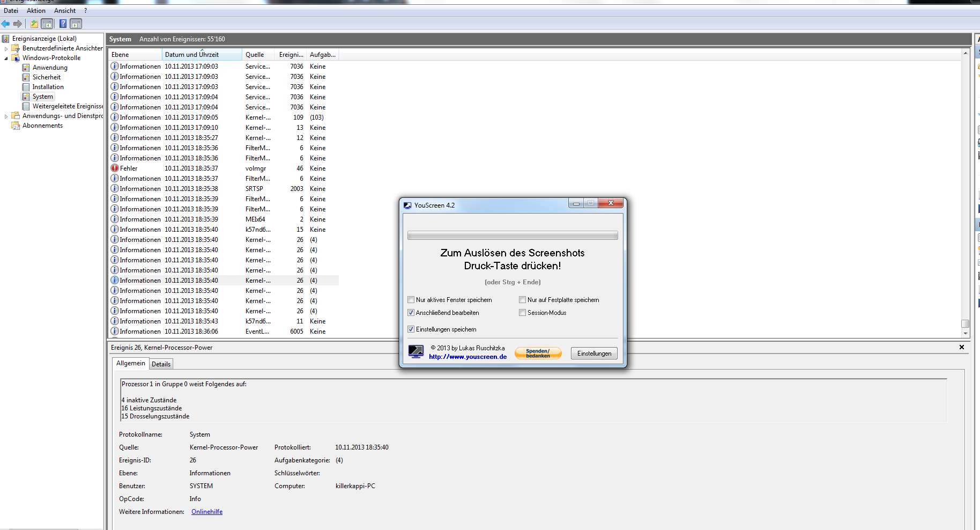This screenshot has height=530, width=980.
Task: Click the killerkappi-PC computer value
Action: pos(355,486)
